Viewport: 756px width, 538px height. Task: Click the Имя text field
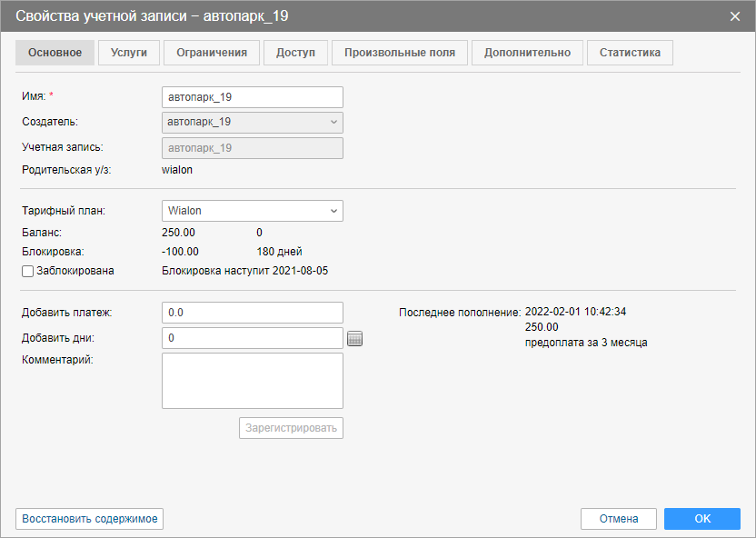252,96
